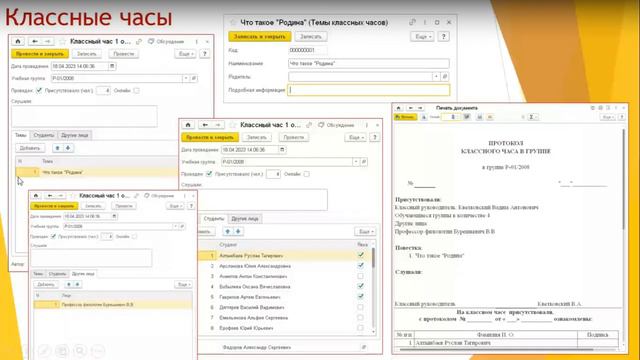The height and width of the screenshot is (360, 640).
Task: Select Студенты tab in the student-list window
Action: tap(214, 219)
